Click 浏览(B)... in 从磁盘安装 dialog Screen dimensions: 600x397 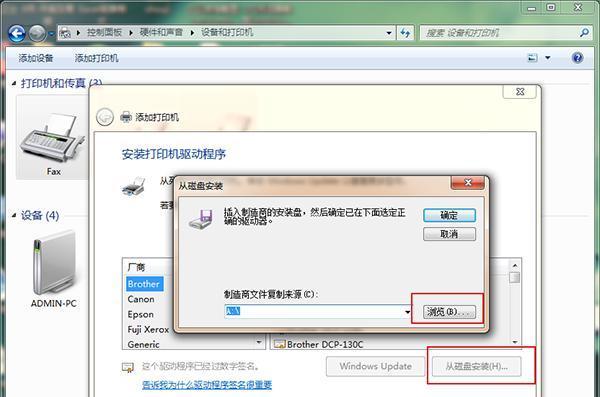(x=449, y=312)
